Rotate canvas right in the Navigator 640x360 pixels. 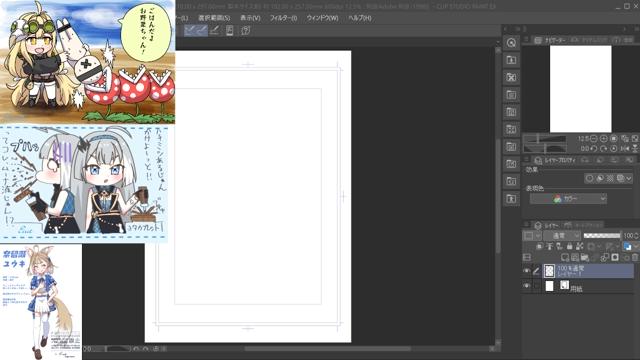click(x=604, y=149)
